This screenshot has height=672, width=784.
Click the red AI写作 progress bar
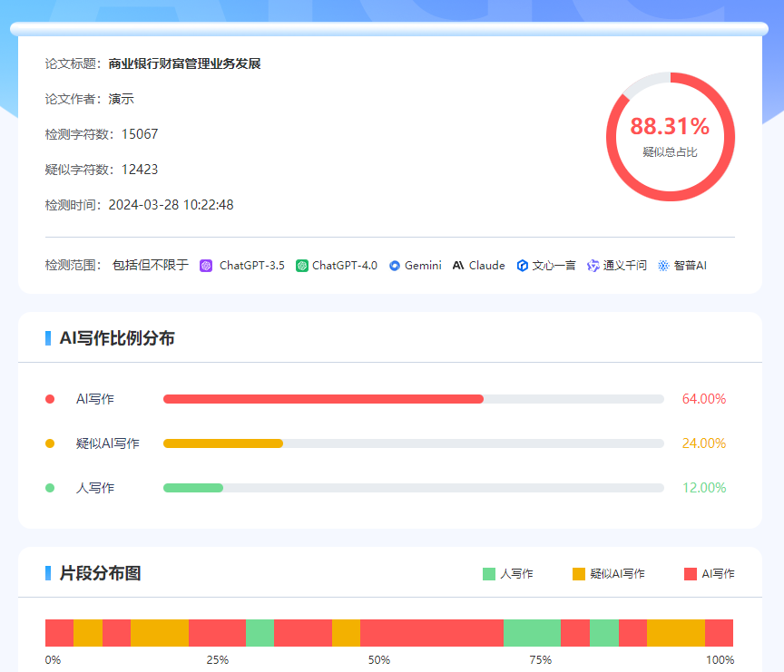(x=323, y=399)
